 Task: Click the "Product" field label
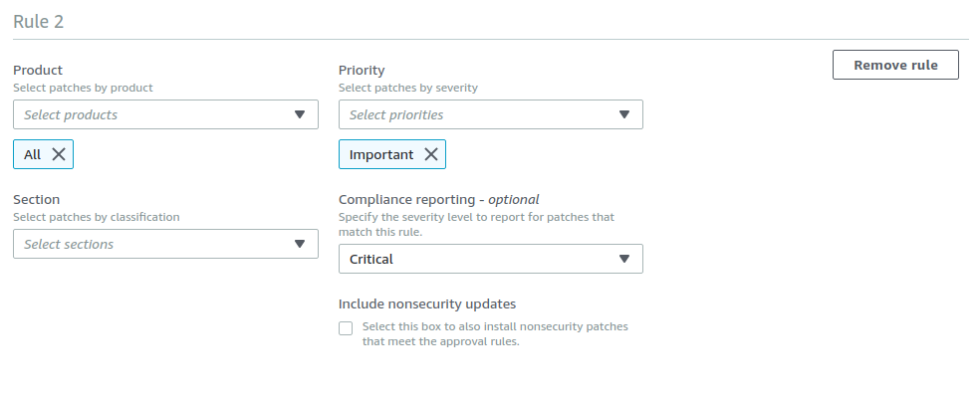[x=38, y=70]
